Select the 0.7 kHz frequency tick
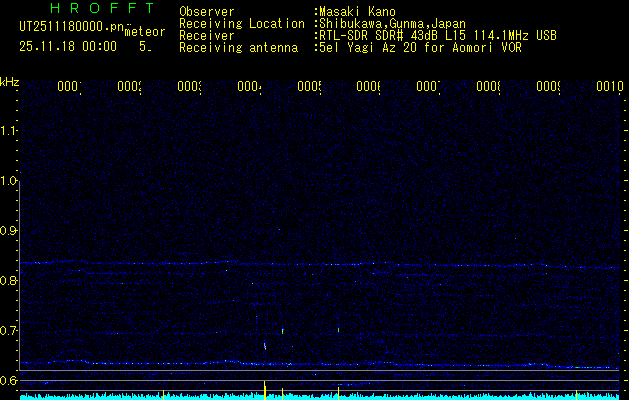 (9, 330)
